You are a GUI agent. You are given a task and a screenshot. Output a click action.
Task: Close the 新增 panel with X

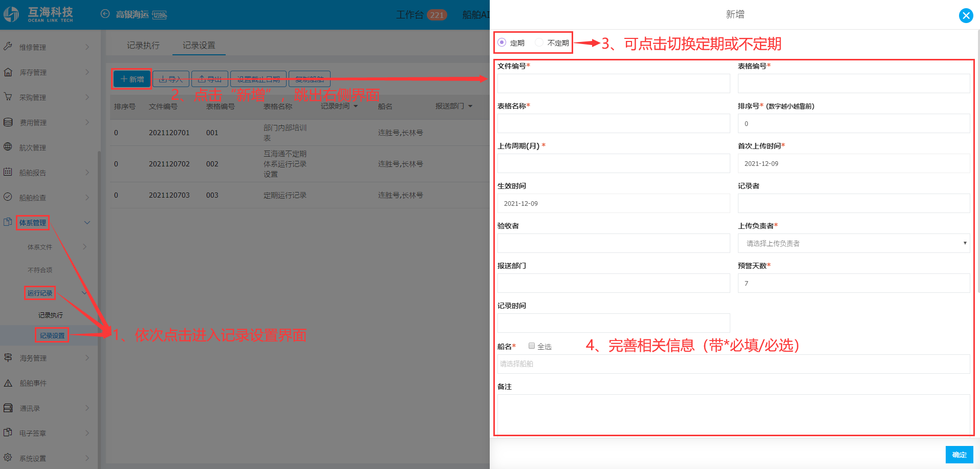966,15
